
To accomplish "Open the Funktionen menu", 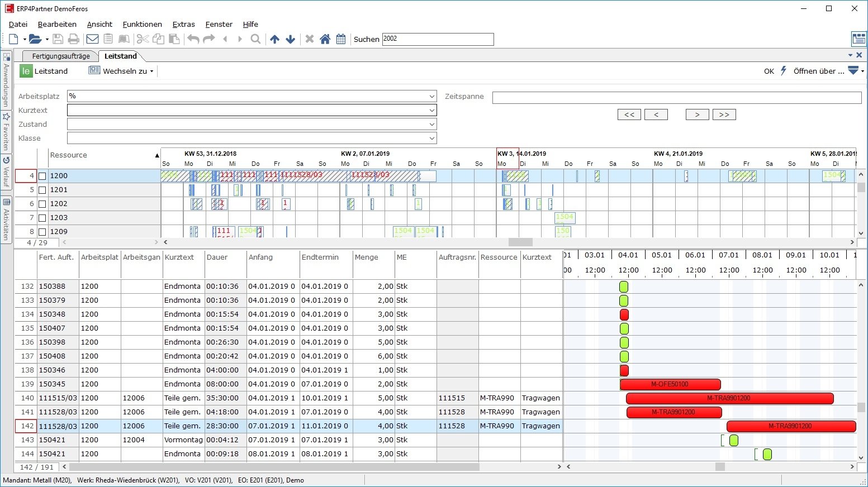I will 142,24.
